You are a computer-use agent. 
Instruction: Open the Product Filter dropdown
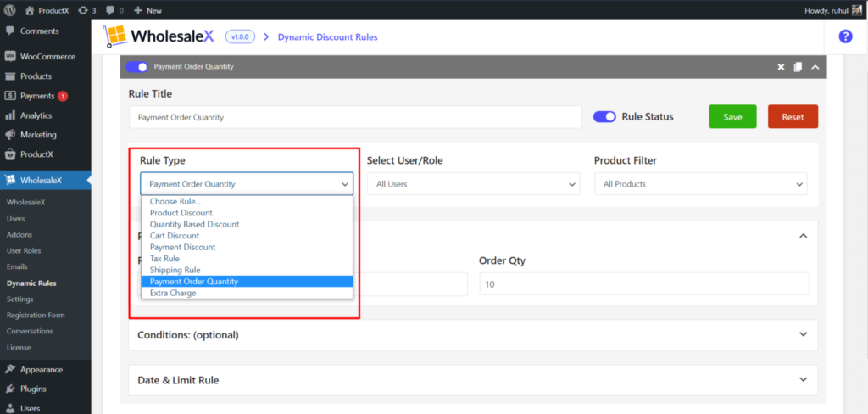click(701, 184)
